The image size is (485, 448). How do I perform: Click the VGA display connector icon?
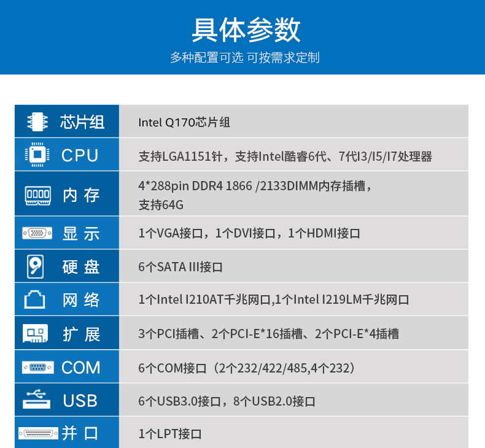click(37, 233)
